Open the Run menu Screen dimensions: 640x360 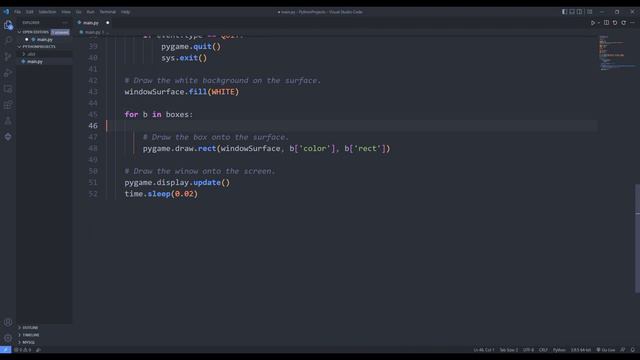[90, 12]
